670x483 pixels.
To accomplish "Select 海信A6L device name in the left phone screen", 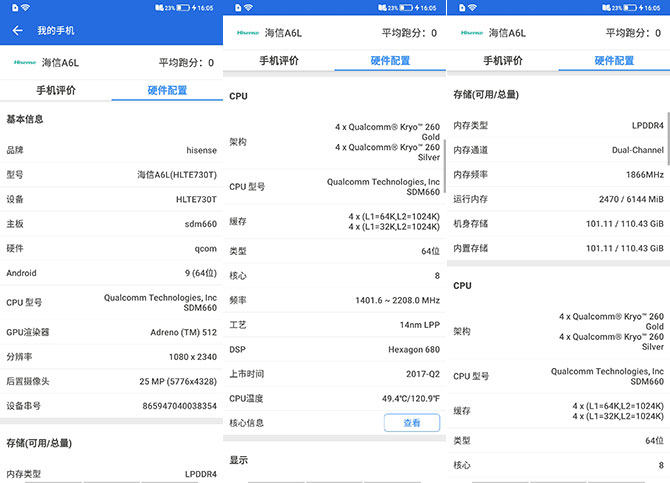I will (x=60, y=63).
